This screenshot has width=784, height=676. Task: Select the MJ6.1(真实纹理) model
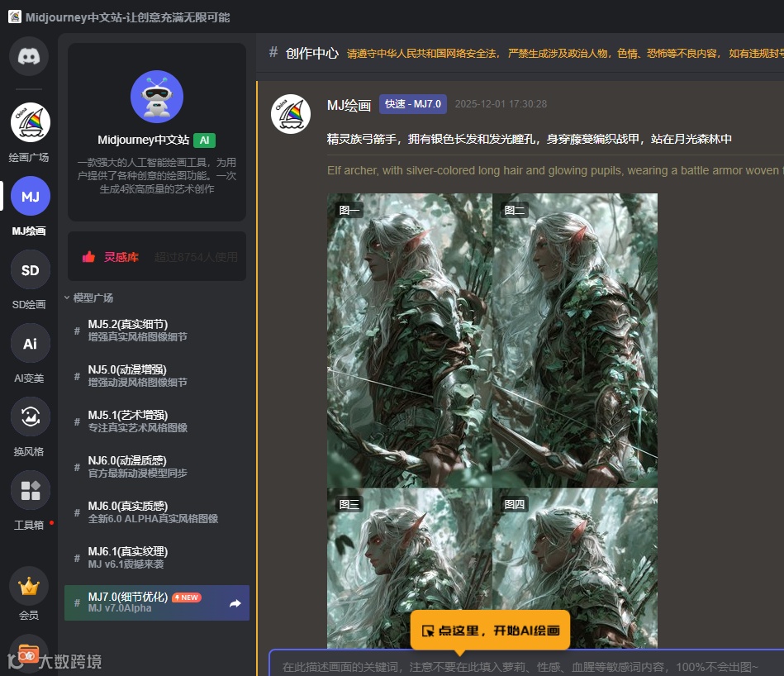click(157, 558)
